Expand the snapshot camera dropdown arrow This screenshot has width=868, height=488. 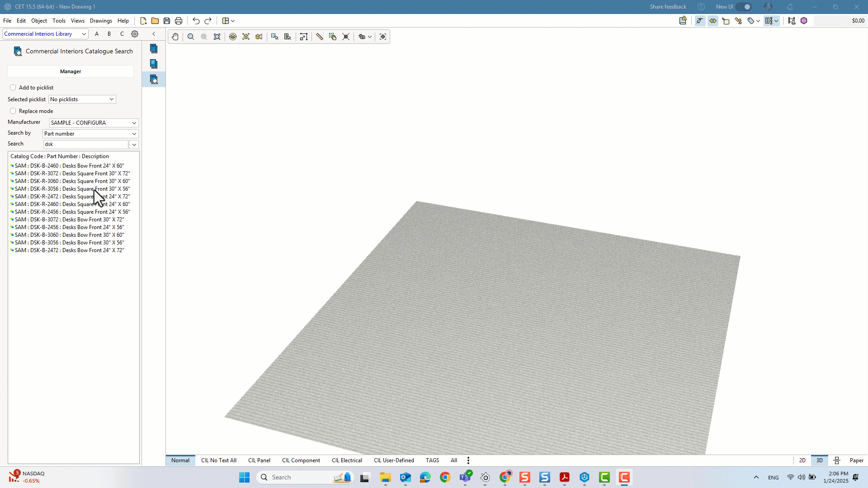click(370, 37)
